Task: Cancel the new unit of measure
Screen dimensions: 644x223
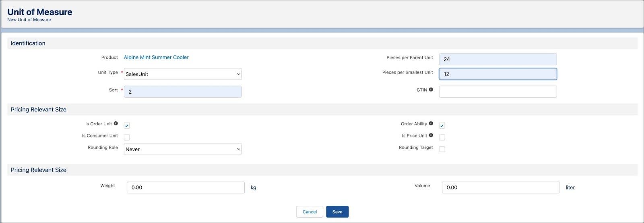Action: tap(310, 212)
